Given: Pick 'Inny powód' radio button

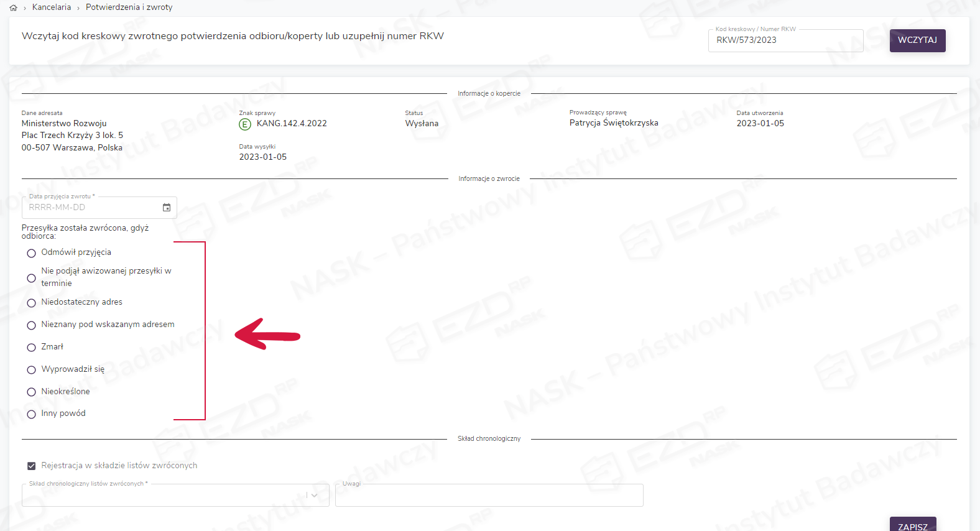Looking at the screenshot, I should (31, 414).
